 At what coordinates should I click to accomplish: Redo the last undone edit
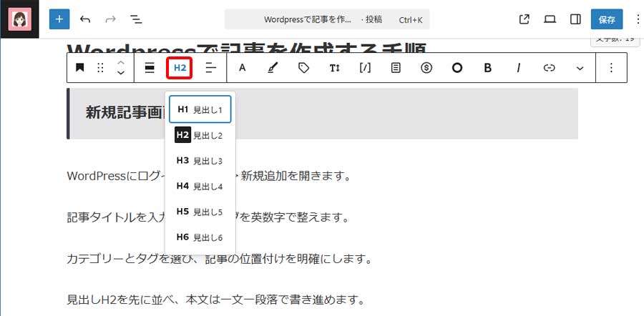pos(110,19)
